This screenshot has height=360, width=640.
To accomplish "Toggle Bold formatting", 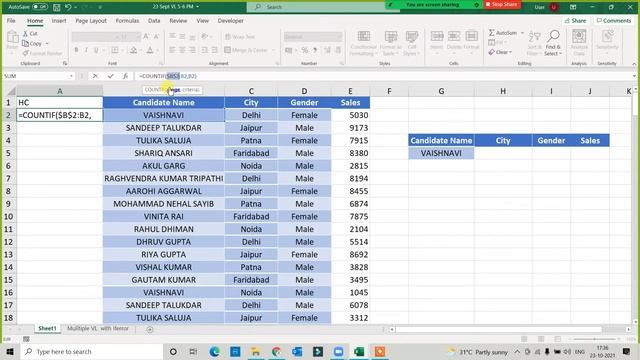I will pos(76,50).
